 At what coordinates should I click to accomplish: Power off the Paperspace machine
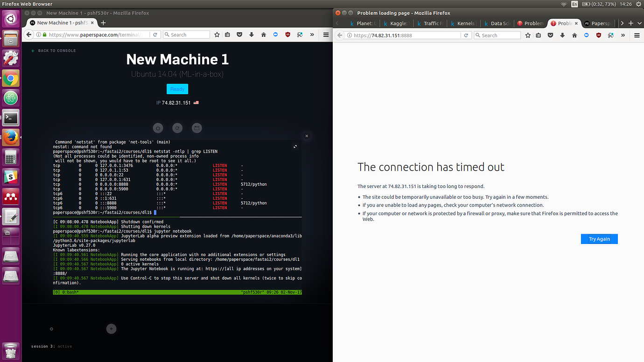pos(158,128)
